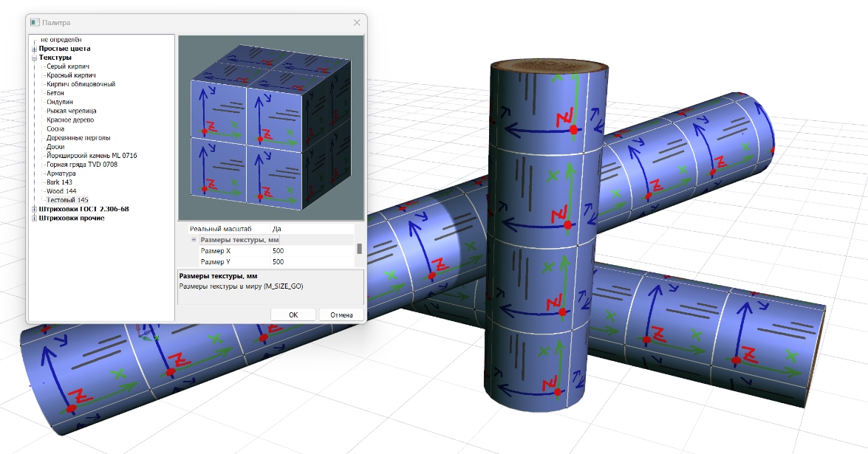Click the property grid vertical scrollbar
Screen dimensions: 868x454
click(360, 249)
